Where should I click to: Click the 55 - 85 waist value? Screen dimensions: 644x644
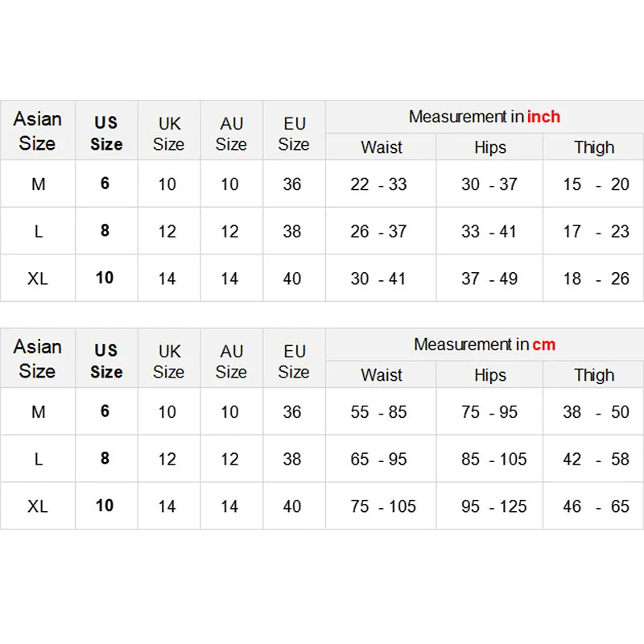click(379, 412)
